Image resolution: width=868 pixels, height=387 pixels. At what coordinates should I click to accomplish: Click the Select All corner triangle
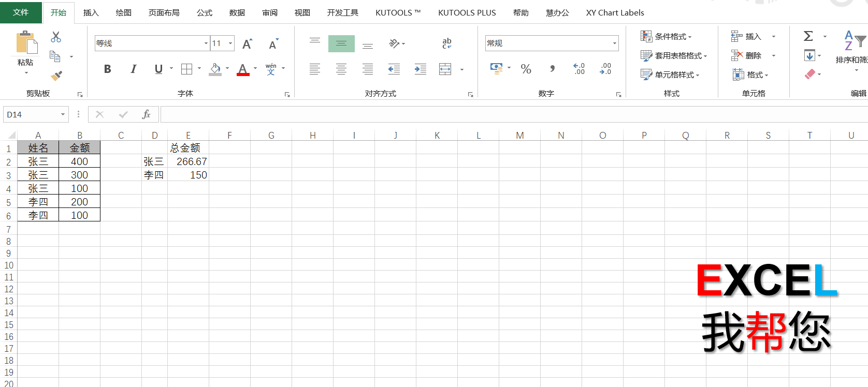(11, 136)
